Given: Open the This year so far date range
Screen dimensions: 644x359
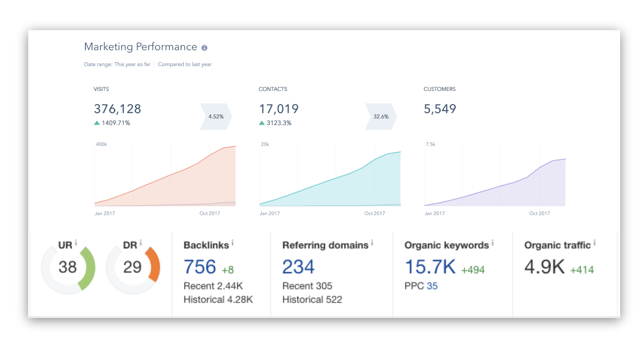Looking at the screenshot, I should (132, 64).
